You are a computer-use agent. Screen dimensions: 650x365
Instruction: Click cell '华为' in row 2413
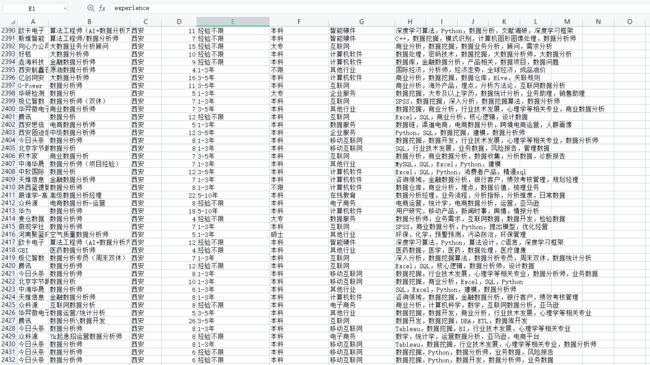[25, 211]
